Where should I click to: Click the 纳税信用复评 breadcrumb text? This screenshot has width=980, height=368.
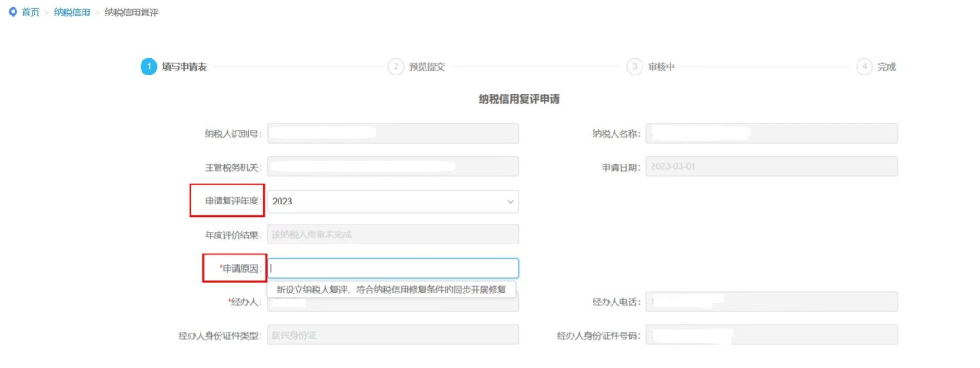tap(132, 13)
